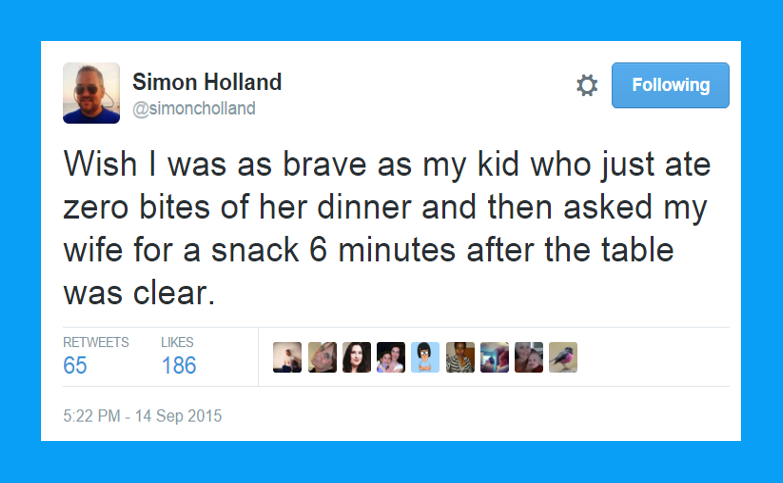Toggle the blue Following button
The image size is (783, 483).
click(x=670, y=85)
